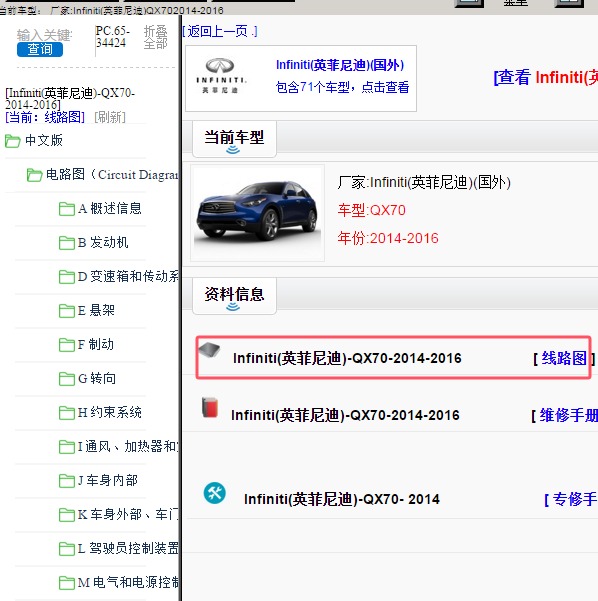This screenshot has width=598, height=601.
Task: Click the 当前车型 tab header
Action: tap(234, 138)
